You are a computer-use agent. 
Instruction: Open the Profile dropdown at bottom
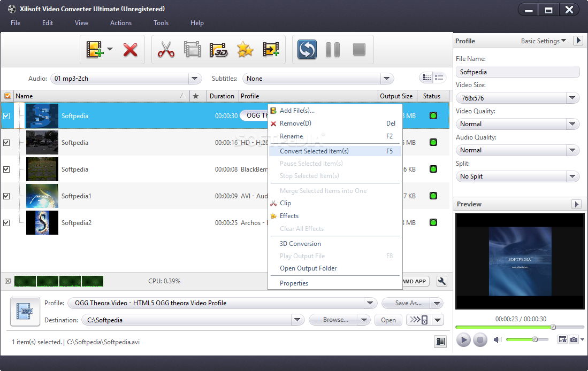click(x=370, y=303)
